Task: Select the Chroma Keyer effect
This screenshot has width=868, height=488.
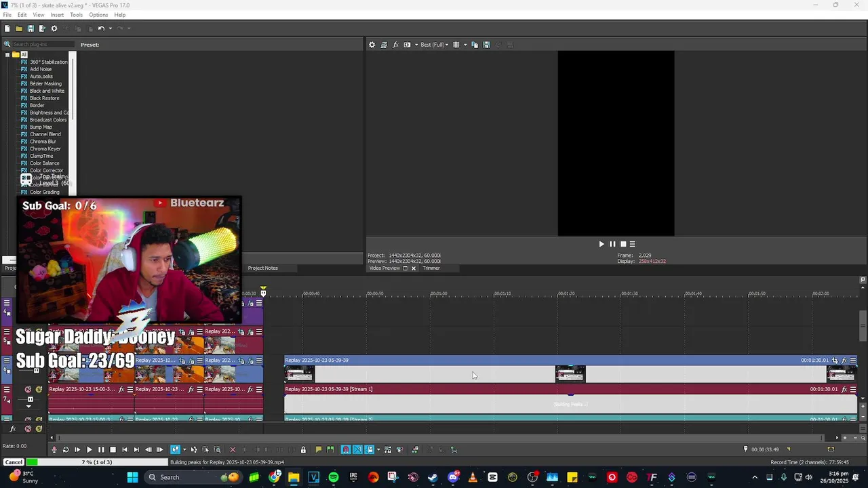Action: [45, 149]
